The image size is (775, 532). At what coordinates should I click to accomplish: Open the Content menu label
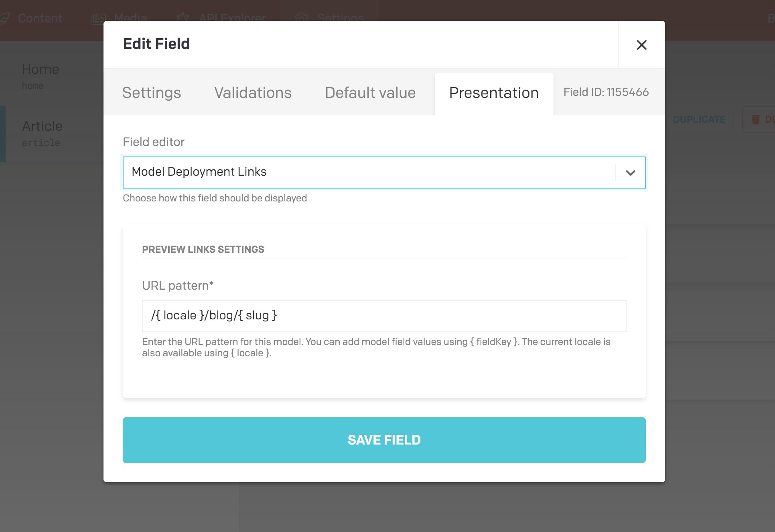point(40,18)
